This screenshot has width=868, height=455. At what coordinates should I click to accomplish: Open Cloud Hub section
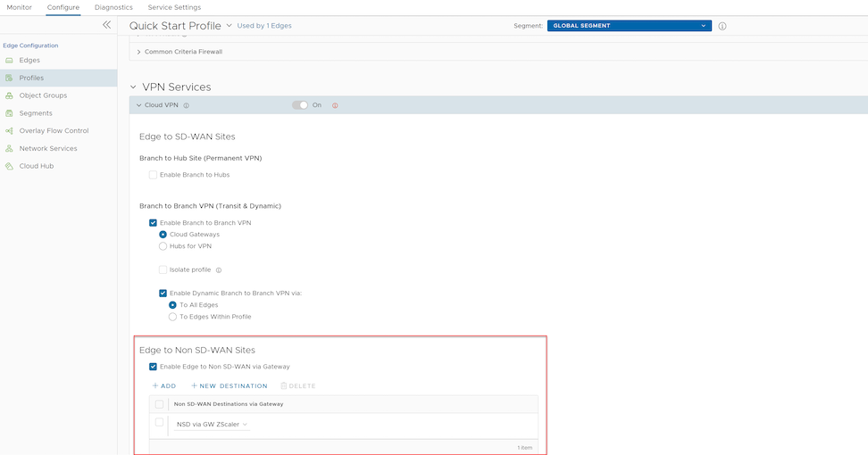(36, 166)
